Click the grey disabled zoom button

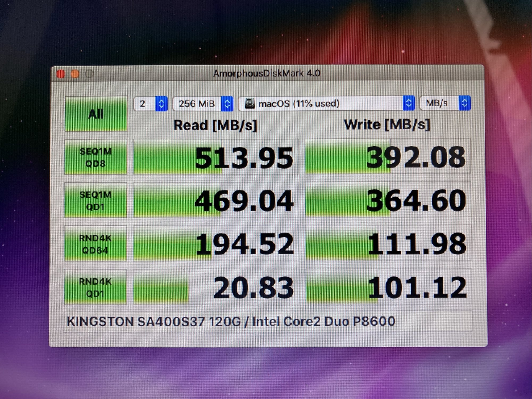click(x=89, y=74)
